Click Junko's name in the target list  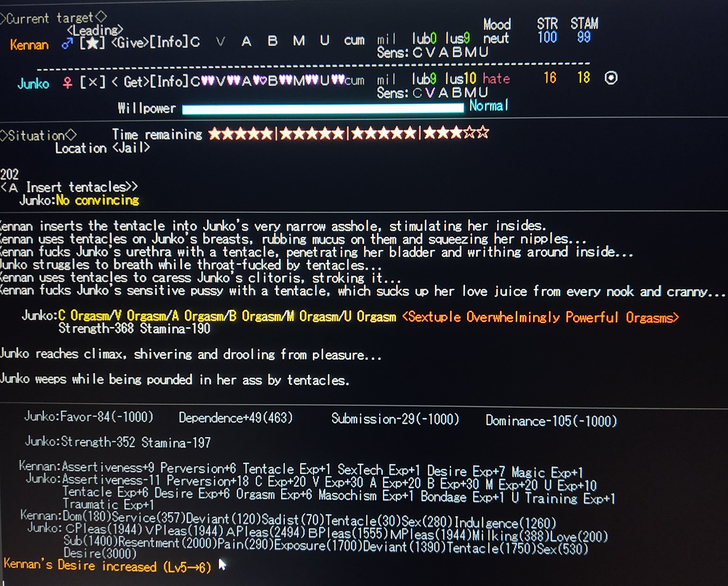tap(33, 83)
